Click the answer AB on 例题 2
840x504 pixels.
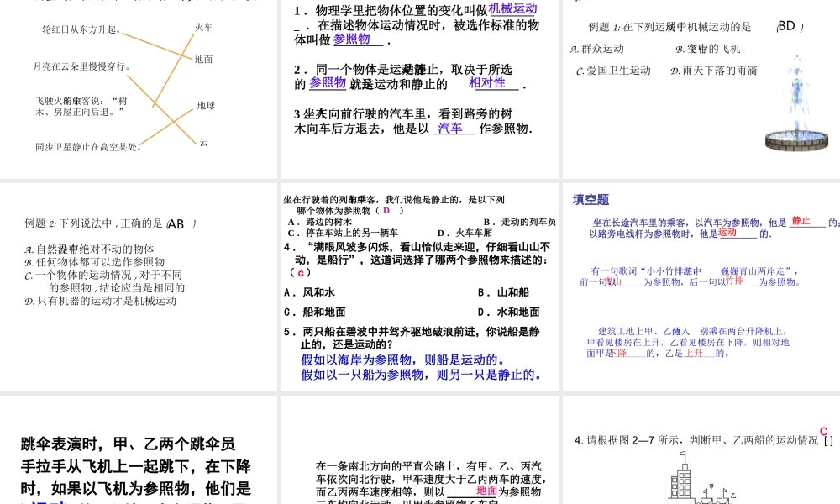tap(176, 224)
